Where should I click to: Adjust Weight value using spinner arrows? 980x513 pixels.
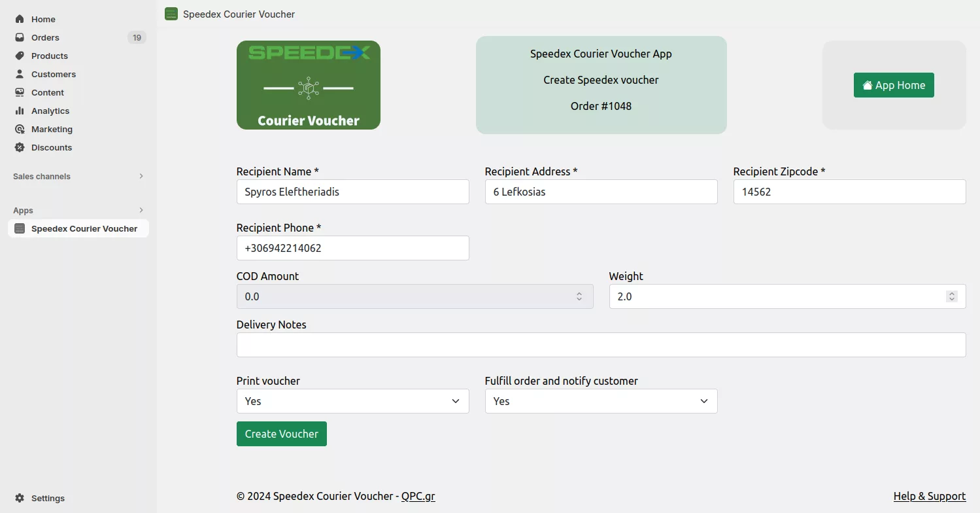952,296
